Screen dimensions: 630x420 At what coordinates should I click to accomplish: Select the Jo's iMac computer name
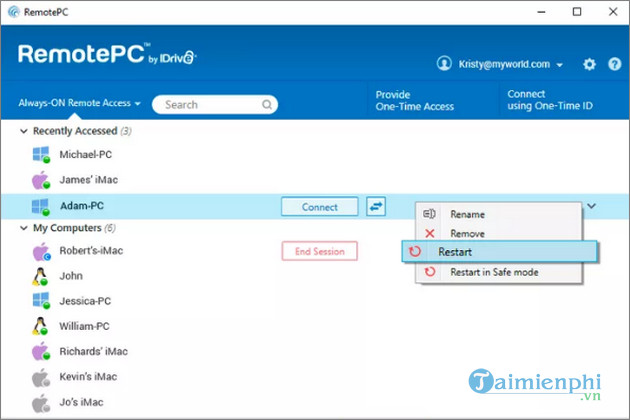click(82, 402)
